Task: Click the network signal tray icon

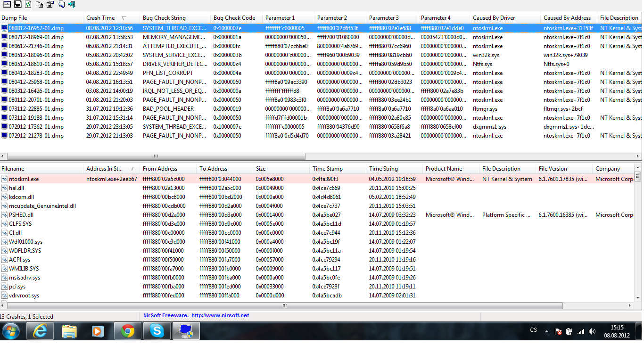Action: pyautogui.click(x=581, y=331)
